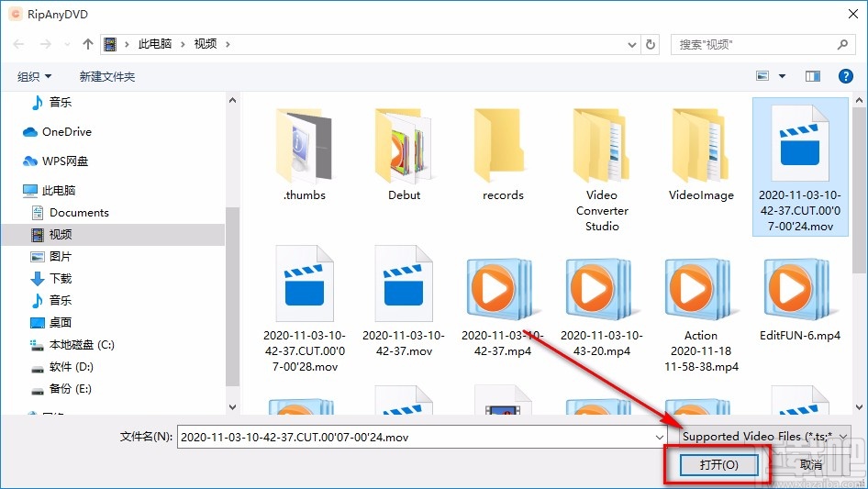Click the search magnifier icon
Screen dimensions: 868x489
click(x=842, y=44)
